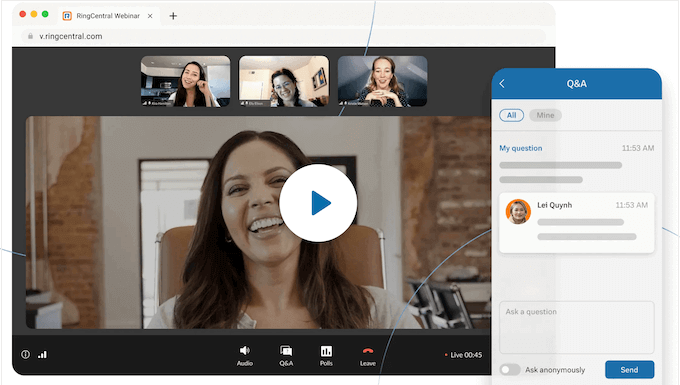Open Polls from the bottom toolbar
680x385 pixels.
coord(326,356)
